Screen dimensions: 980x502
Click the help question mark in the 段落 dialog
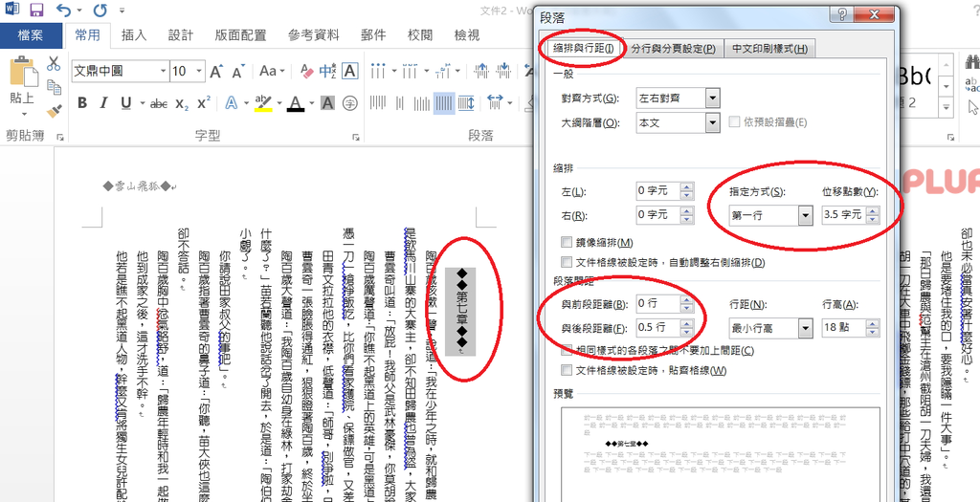(842, 14)
